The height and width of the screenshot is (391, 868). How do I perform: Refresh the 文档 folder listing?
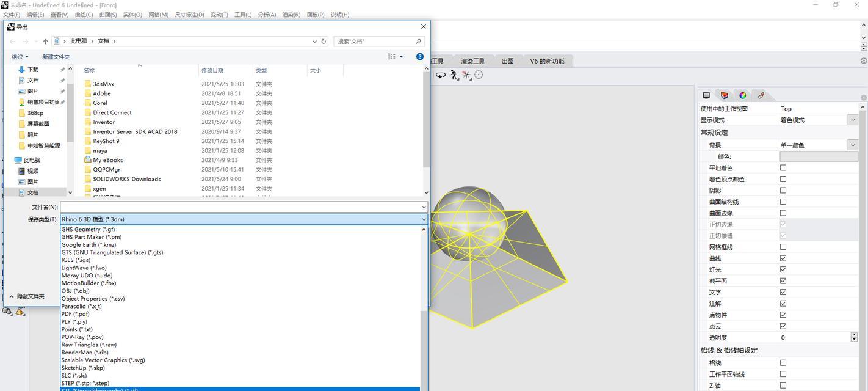point(324,42)
